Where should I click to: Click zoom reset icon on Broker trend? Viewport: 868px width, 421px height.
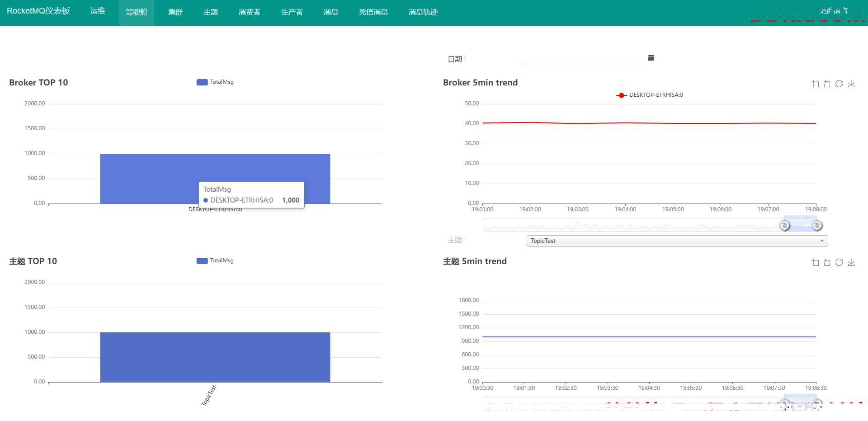pyautogui.click(x=827, y=84)
